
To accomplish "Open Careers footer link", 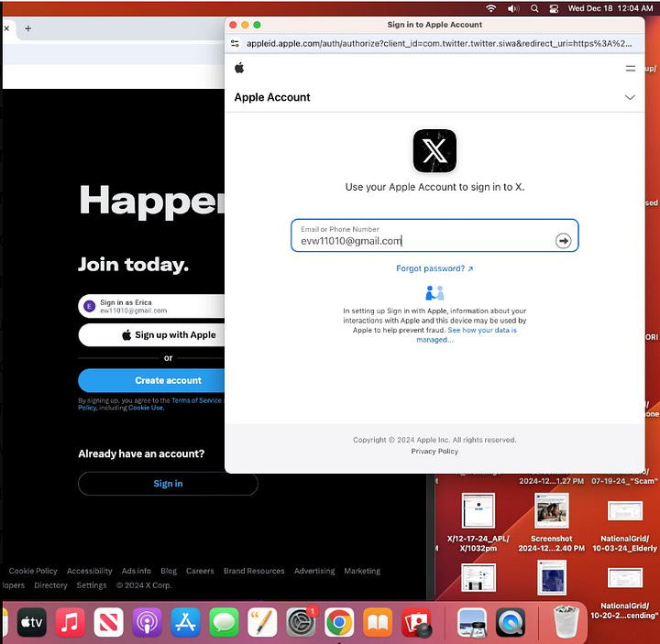I will (x=200, y=571).
